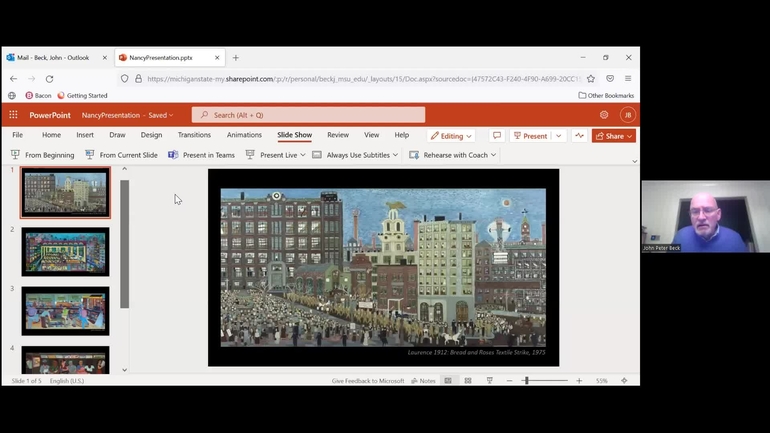Open the browser hamburger menu
Image resolution: width=770 pixels, height=433 pixels.
point(628,79)
